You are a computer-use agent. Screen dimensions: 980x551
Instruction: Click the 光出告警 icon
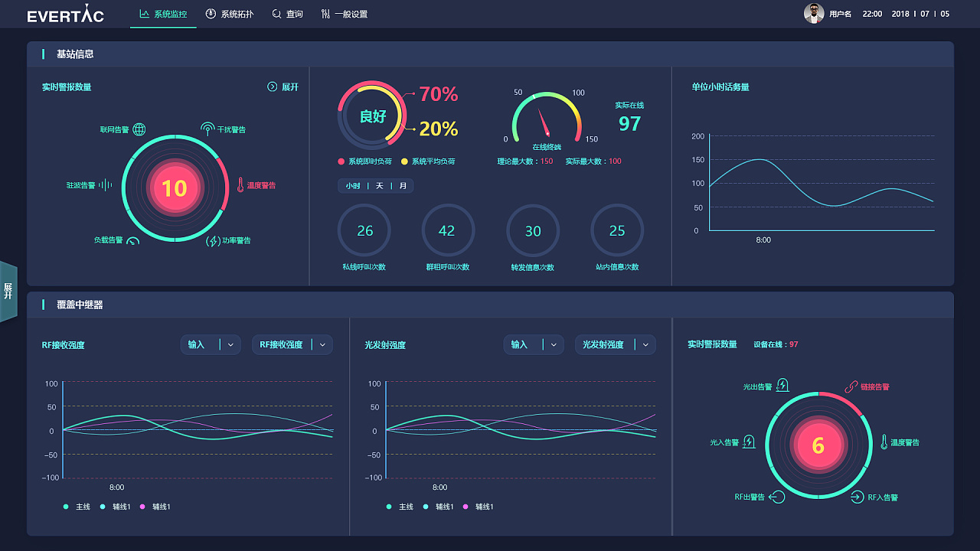point(782,385)
